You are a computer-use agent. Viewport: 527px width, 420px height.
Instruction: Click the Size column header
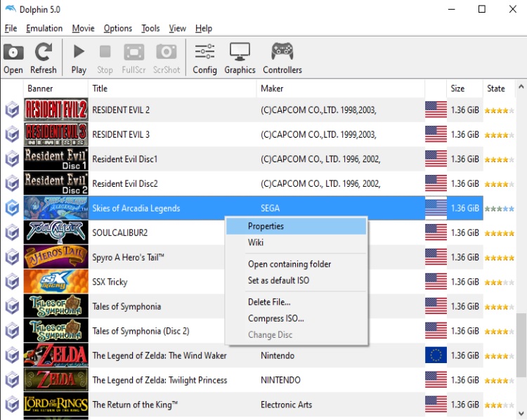(x=457, y=88)
